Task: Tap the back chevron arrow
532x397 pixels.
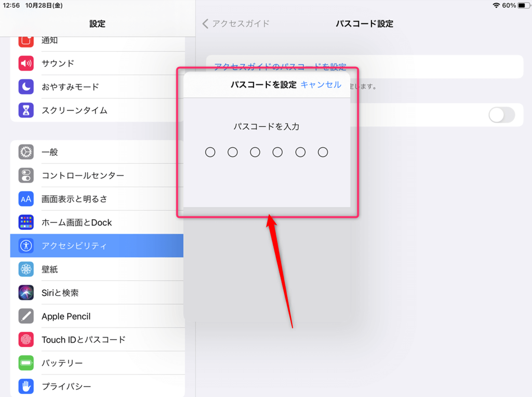Action: pos(205,24)
